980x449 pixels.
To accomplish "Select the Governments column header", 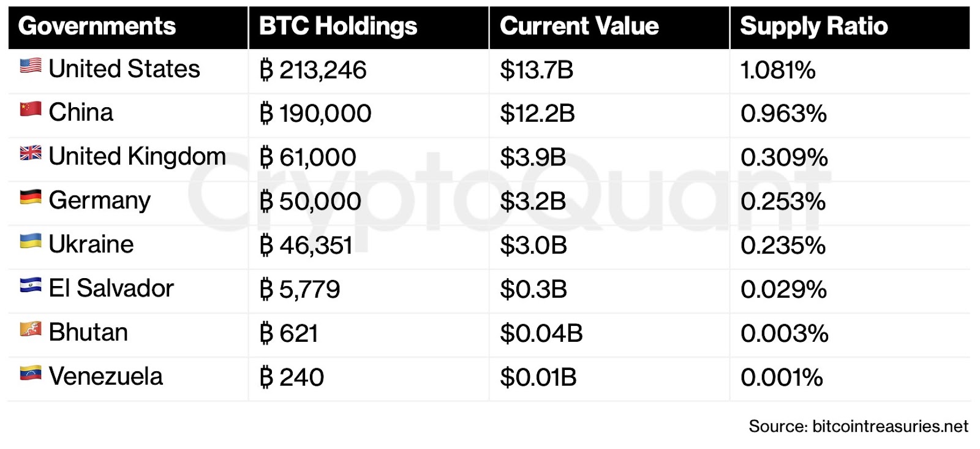I will (x=97, y=26).
